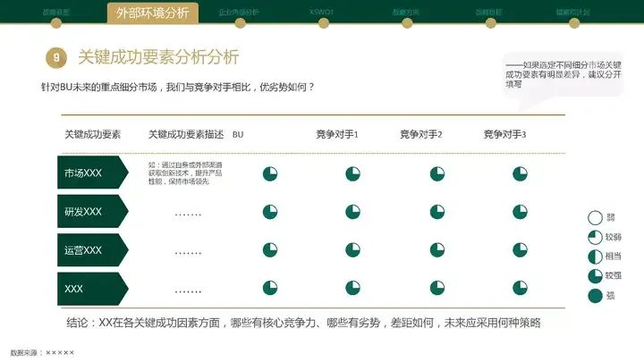Select the 运营XXX arrow label
This screenshot has width=644, height=362.
[x=93, y=250]
